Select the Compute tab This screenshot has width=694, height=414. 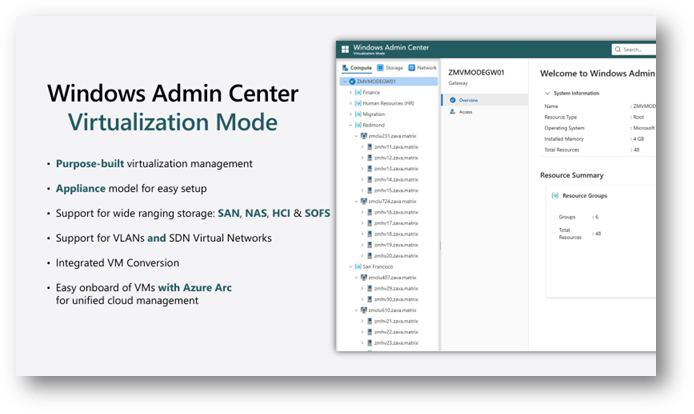click(358, 68)
